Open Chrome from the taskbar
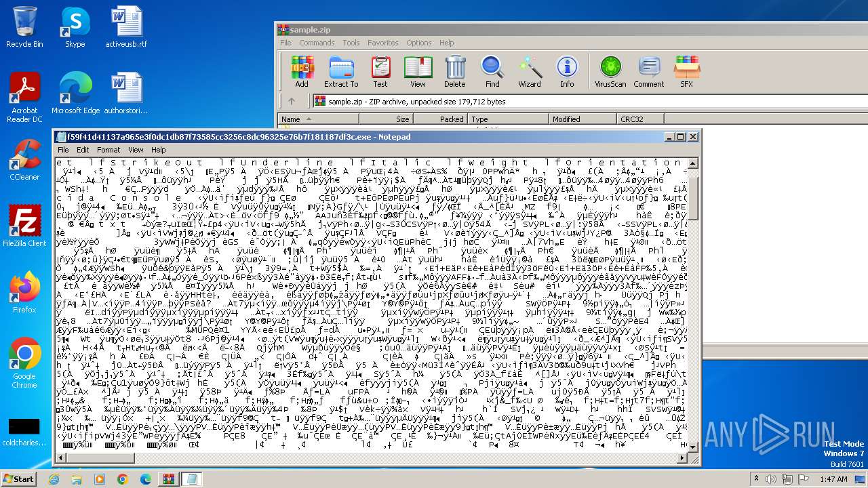This screenshot has width=868, height=488. click(x=122, y=479)
